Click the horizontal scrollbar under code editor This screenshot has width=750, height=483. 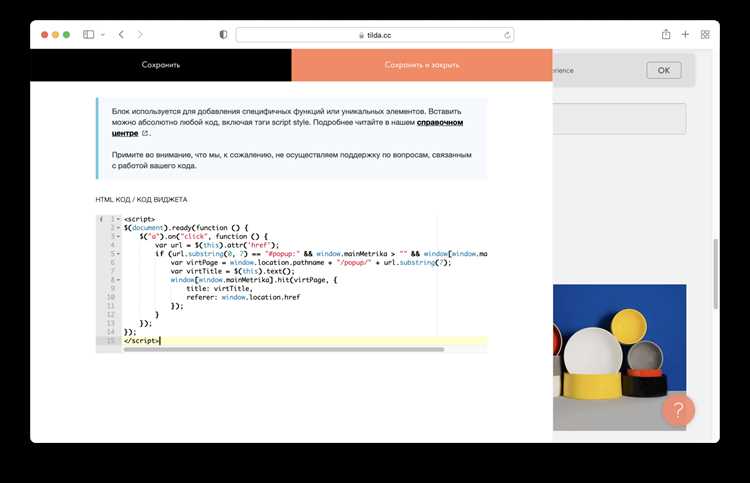pyautogui.click(x=284, y=350)
